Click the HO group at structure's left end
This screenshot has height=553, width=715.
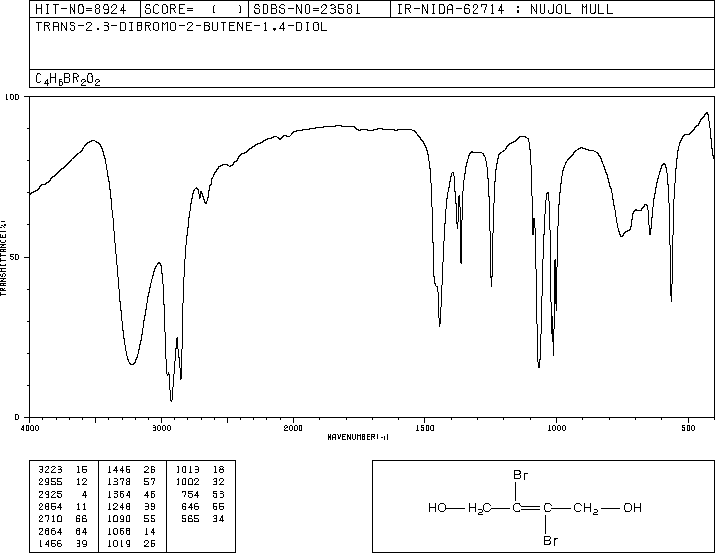tap(437, 508)
